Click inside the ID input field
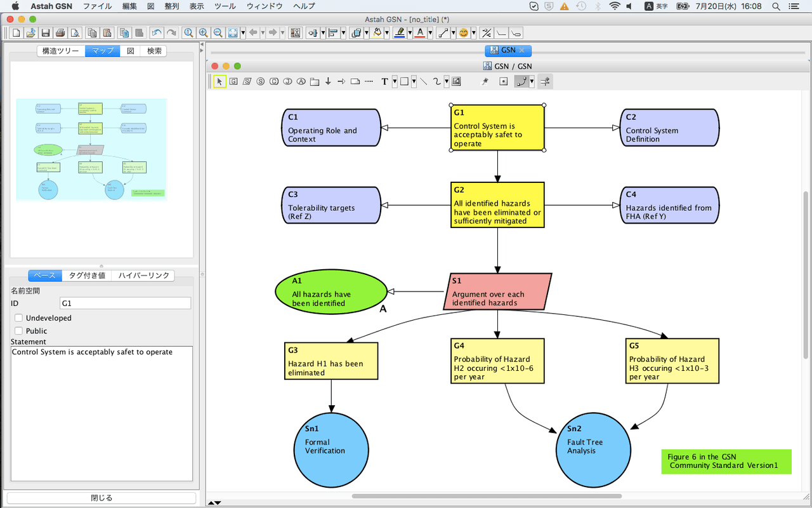812x508 pixels. [125, 304]
